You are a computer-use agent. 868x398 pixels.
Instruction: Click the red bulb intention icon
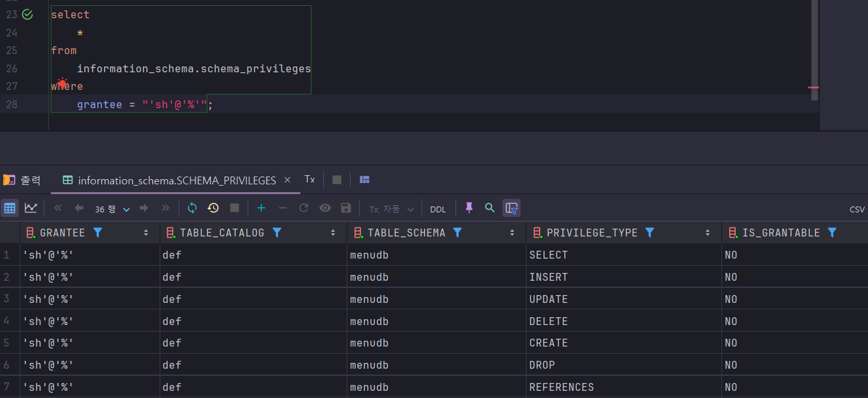point(62,84)
